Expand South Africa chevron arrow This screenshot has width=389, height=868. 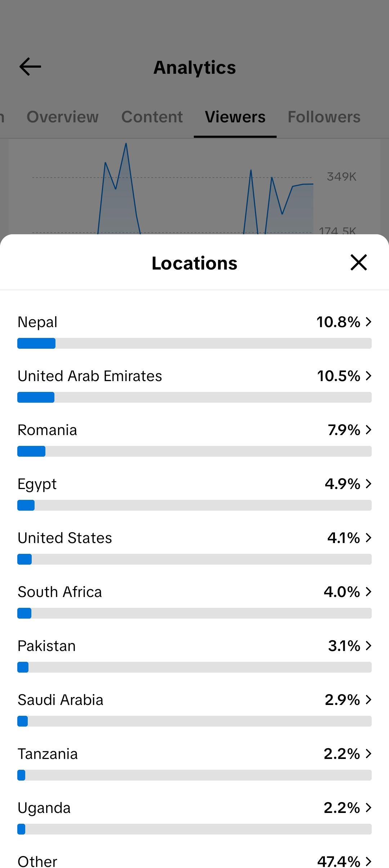[x=368, y=592]
